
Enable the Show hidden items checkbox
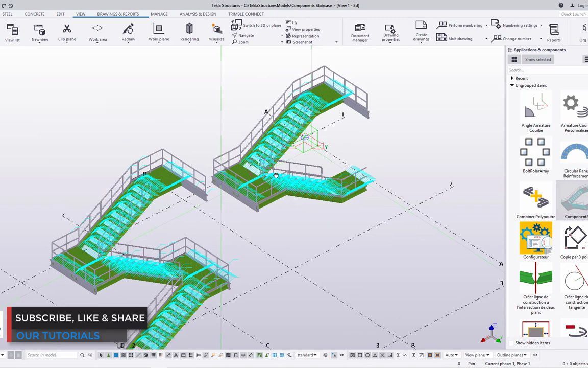click(x=511, y=343)
